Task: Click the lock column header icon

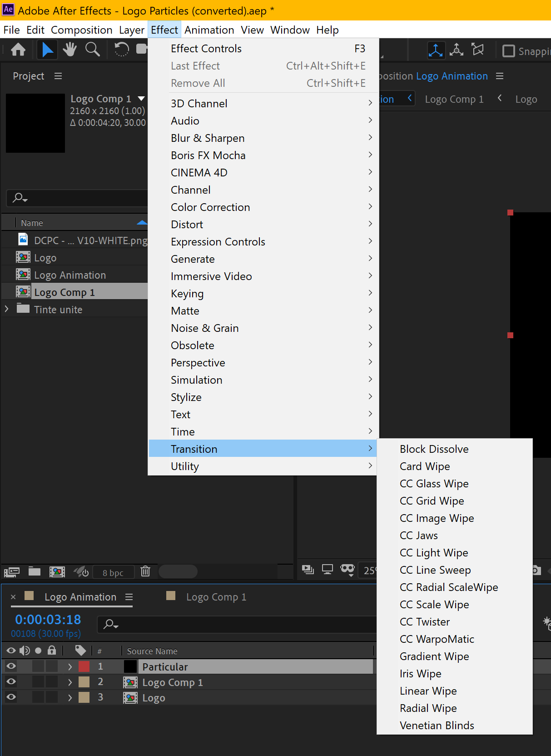Action: point(52,651)
